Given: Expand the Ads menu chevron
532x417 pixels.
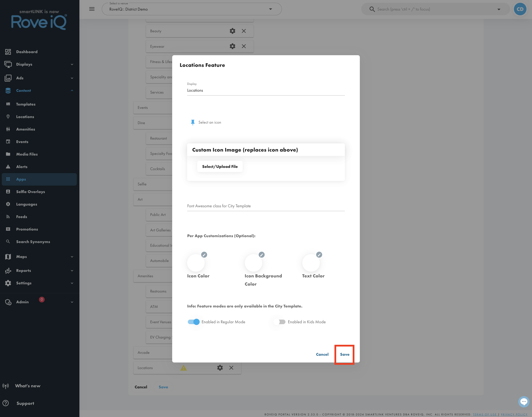Looking at the screenshot, I should (x=72, y=78).
